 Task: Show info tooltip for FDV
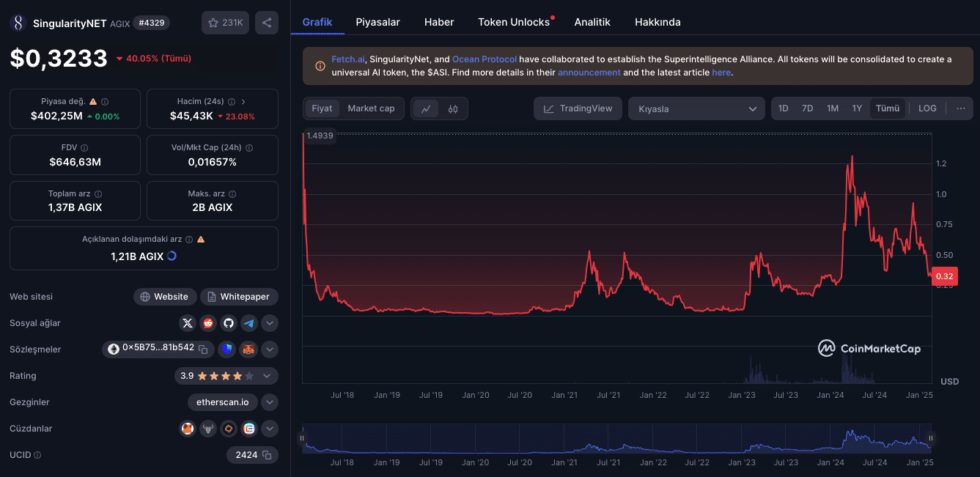coord(84,148)
